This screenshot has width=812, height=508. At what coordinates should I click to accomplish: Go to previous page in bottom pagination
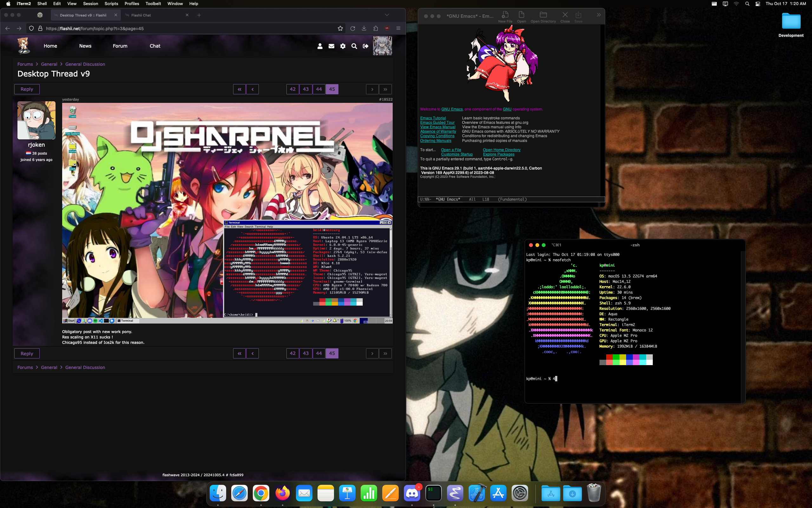point(252,353)
